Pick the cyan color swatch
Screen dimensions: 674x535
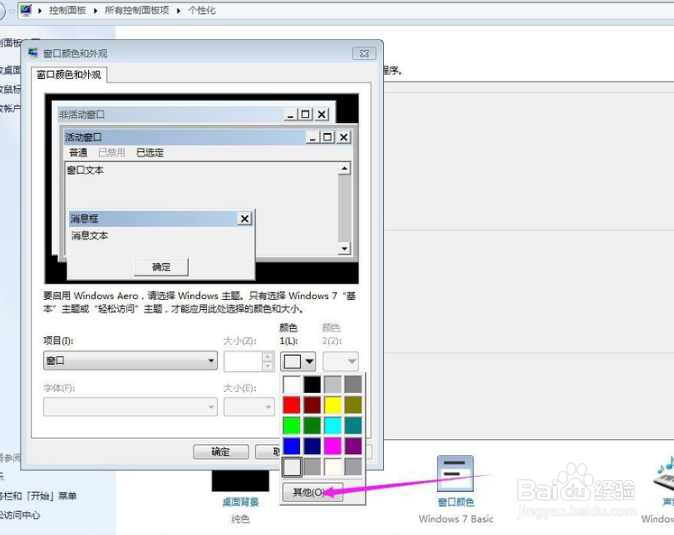[x=333, y=425]
